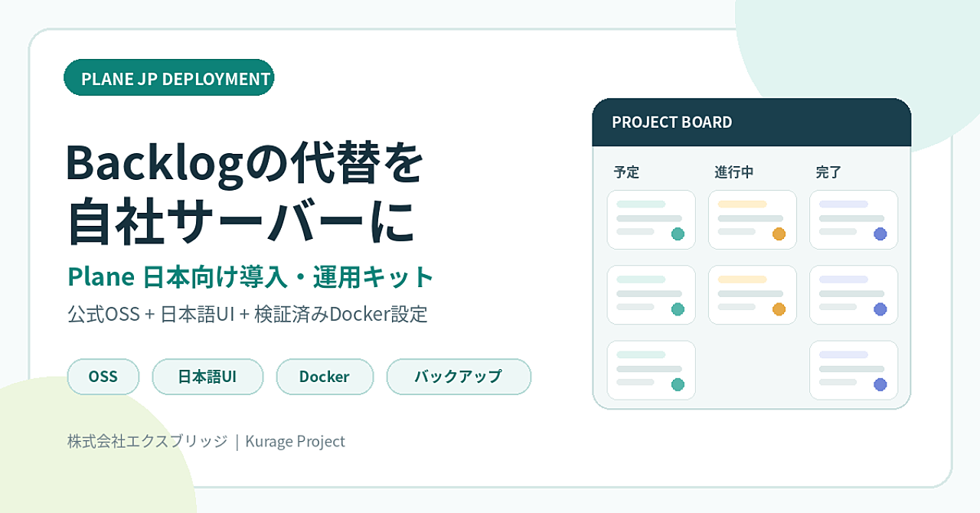980x513 pixels.
Task: Click the PROJECT BOARD header
Action: pos(752,123)
